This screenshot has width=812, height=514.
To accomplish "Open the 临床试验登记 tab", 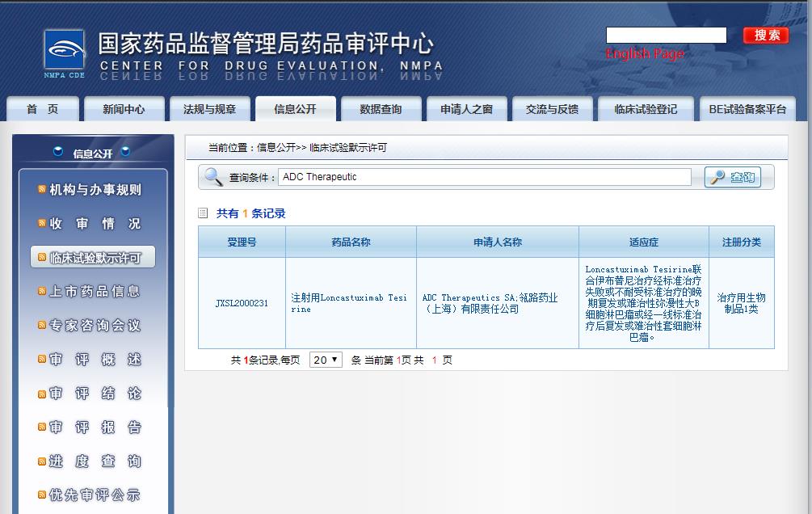I will (x=646, y=109).
